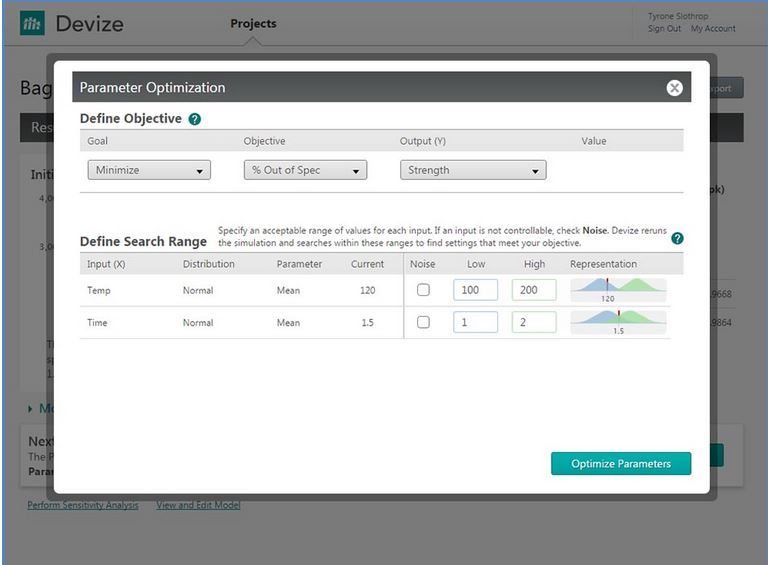Click the Sign Out link
The width and height of the screenshot is (768, 565).
664,29
